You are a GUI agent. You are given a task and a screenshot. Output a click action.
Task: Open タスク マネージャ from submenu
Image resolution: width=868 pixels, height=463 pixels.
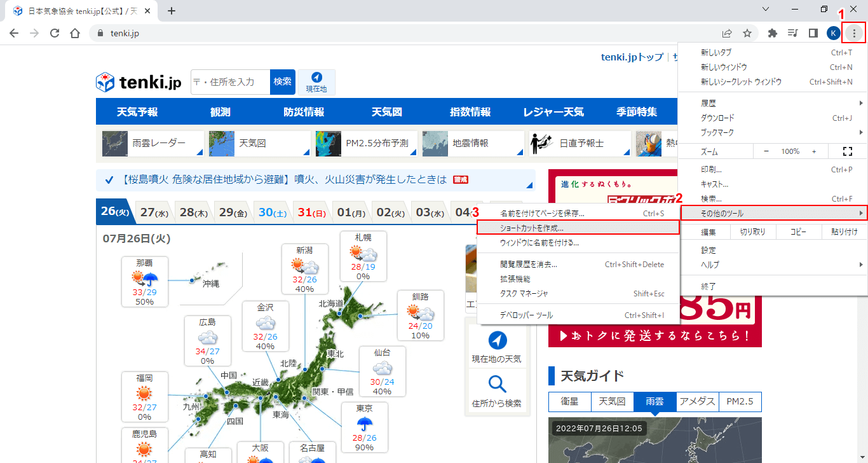point(578,294)
